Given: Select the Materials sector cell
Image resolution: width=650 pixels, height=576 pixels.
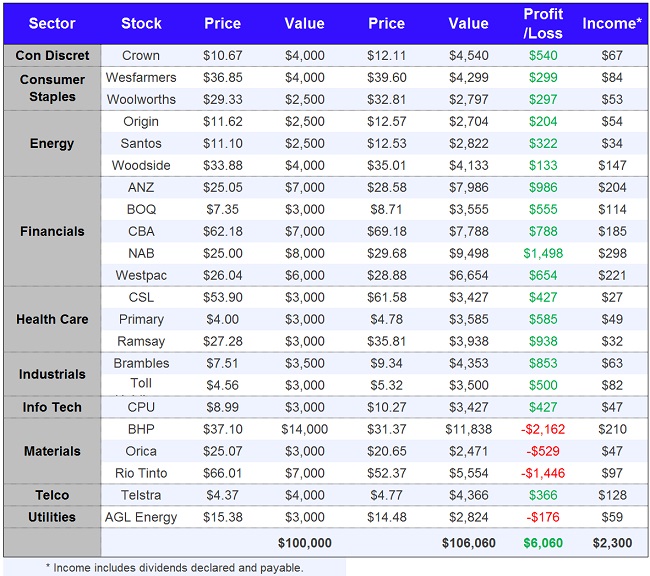Looking at the screenshot, I should [x=52, y=451].
